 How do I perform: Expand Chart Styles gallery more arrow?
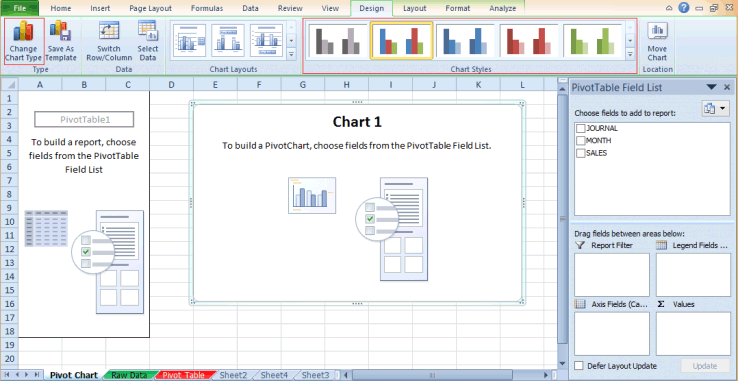[630, 55]
